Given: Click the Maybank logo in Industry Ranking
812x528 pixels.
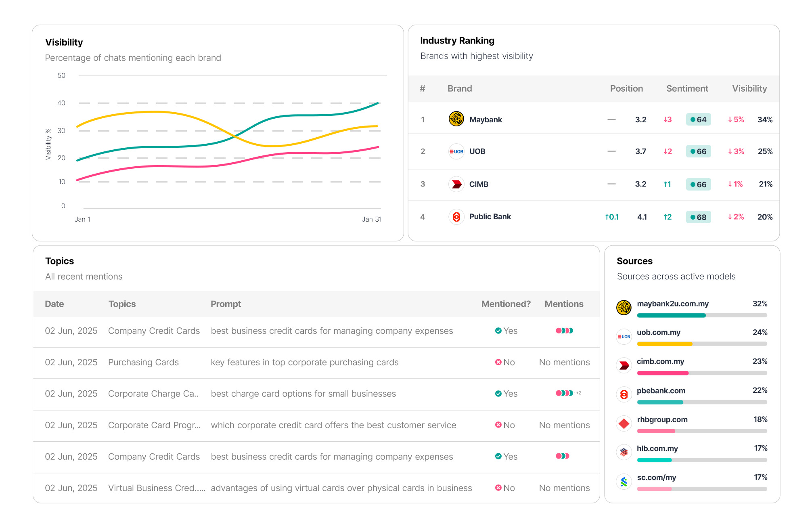Looking at the screenshot, I should click(456, 119).
